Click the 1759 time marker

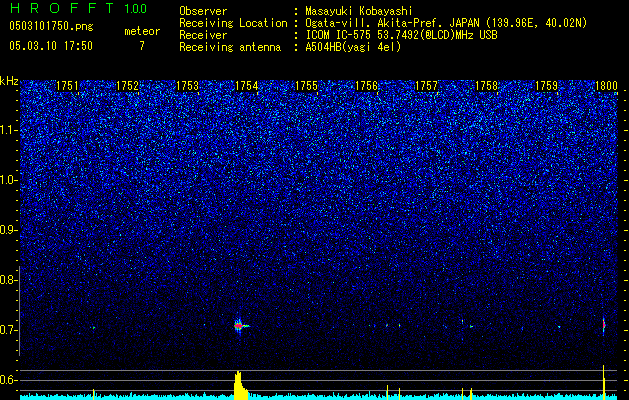[x=546, y=86]
